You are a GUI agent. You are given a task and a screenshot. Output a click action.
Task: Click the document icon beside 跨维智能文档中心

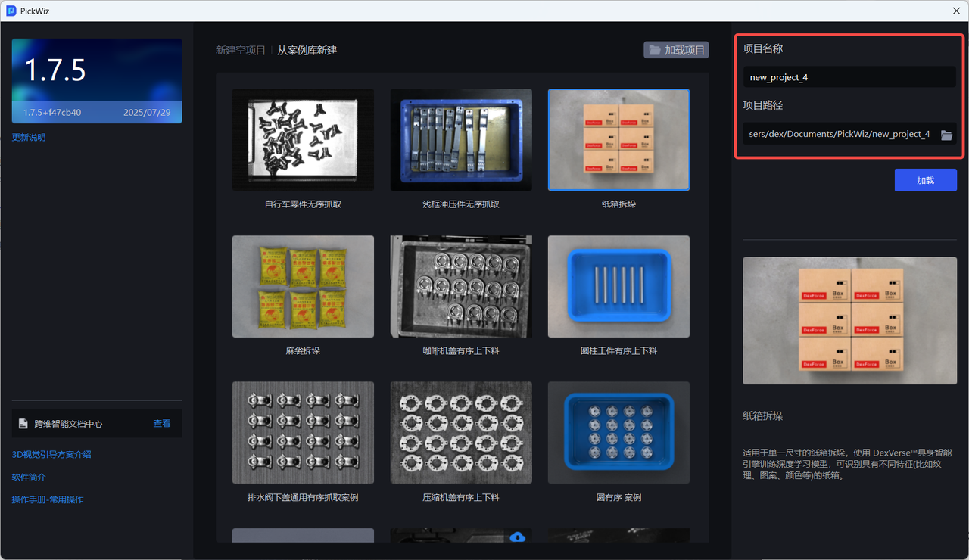(23, 424)
